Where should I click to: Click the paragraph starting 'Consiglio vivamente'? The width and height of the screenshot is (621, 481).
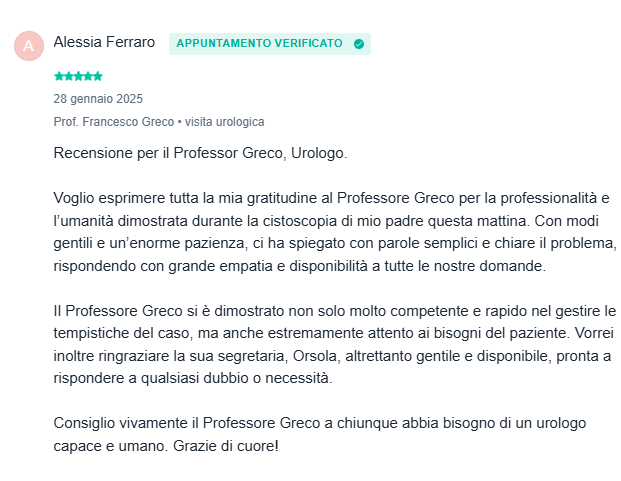point(320,434)
